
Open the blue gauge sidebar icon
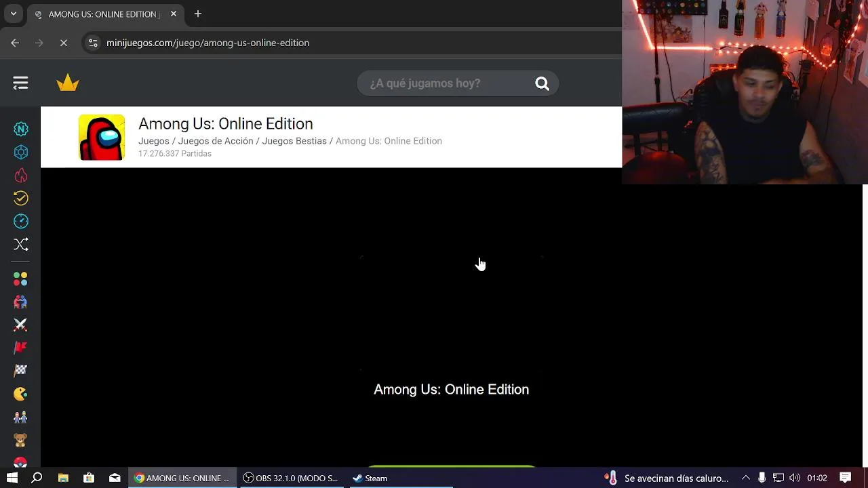(x=21, y=221)
